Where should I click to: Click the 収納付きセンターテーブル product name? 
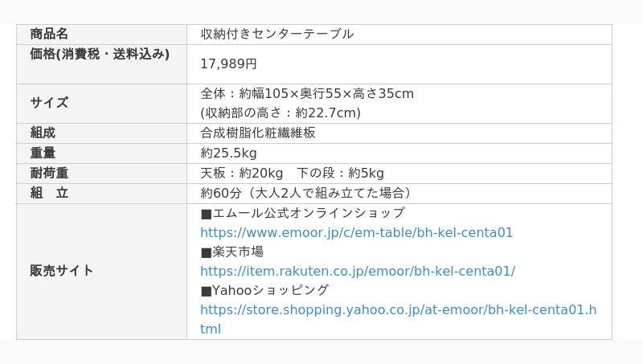(276, 34)
